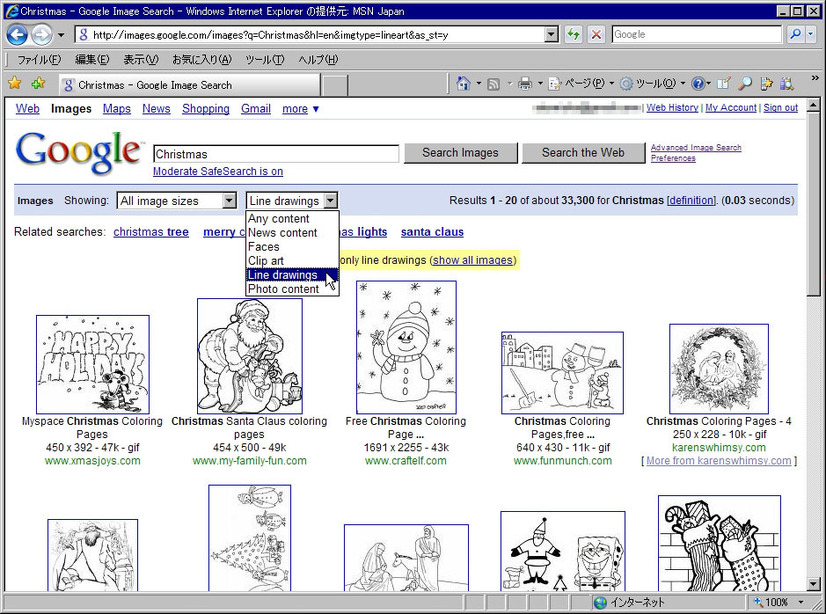Click the Print icon

tap(525, 84)
